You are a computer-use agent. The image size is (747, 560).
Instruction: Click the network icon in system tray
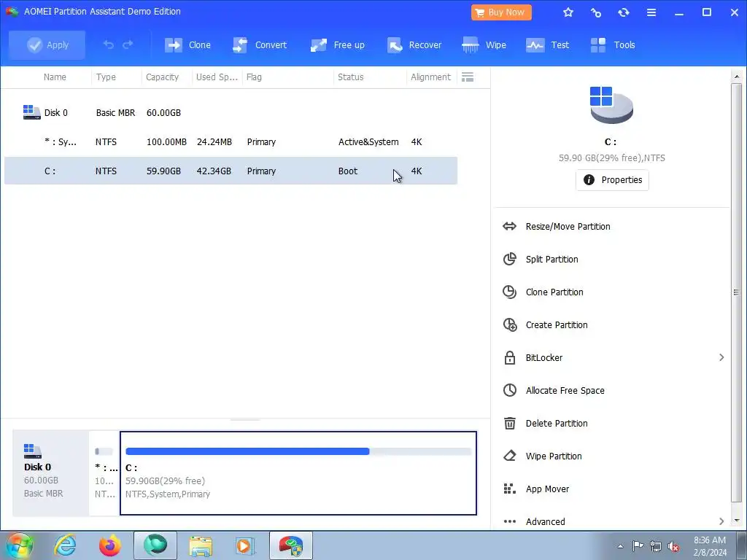pos(656,546)
